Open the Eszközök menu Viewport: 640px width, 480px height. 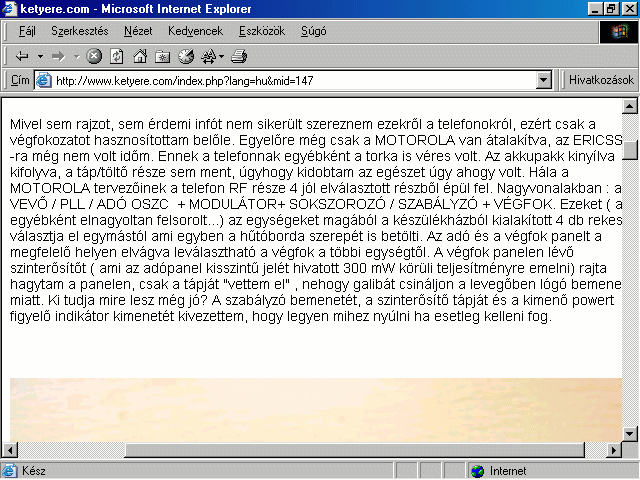[x=262, y=31]
